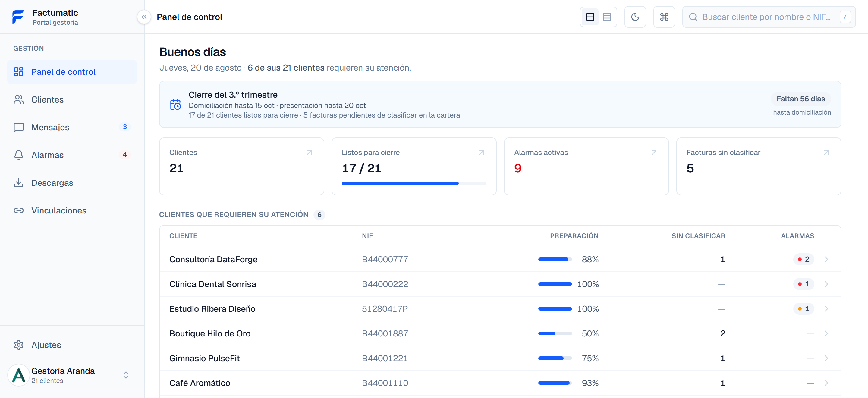Screen dimensions: 868x398
Task: Click the 50% preparation bar for Boutique
Action: point(555,333)
